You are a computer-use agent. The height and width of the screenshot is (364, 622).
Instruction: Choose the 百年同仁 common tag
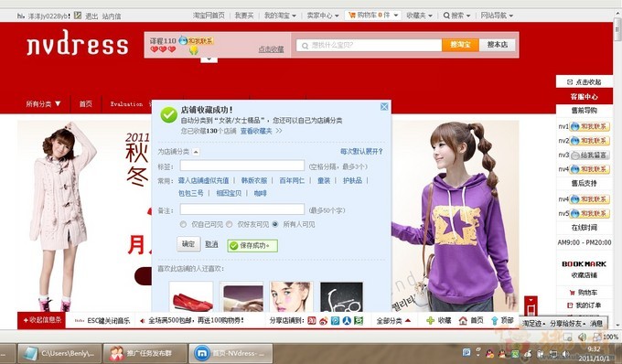(x=292, y=180)
